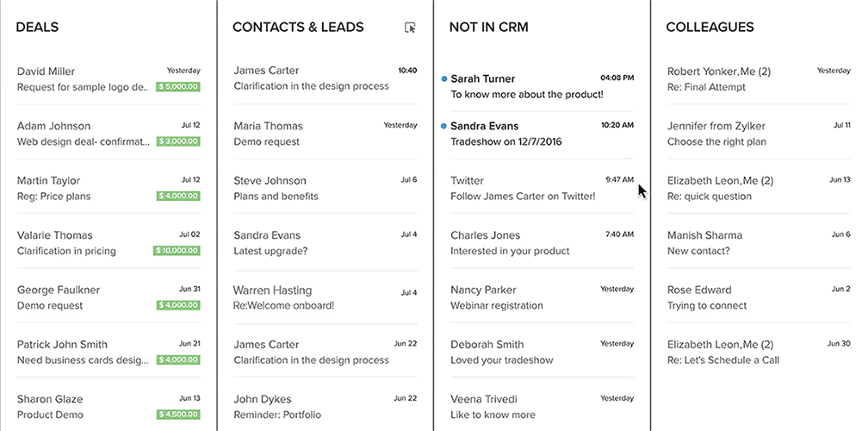Open Adam Johnson's web design deal email
Screen dimensions: 868x431
click(x=108, y=134)
